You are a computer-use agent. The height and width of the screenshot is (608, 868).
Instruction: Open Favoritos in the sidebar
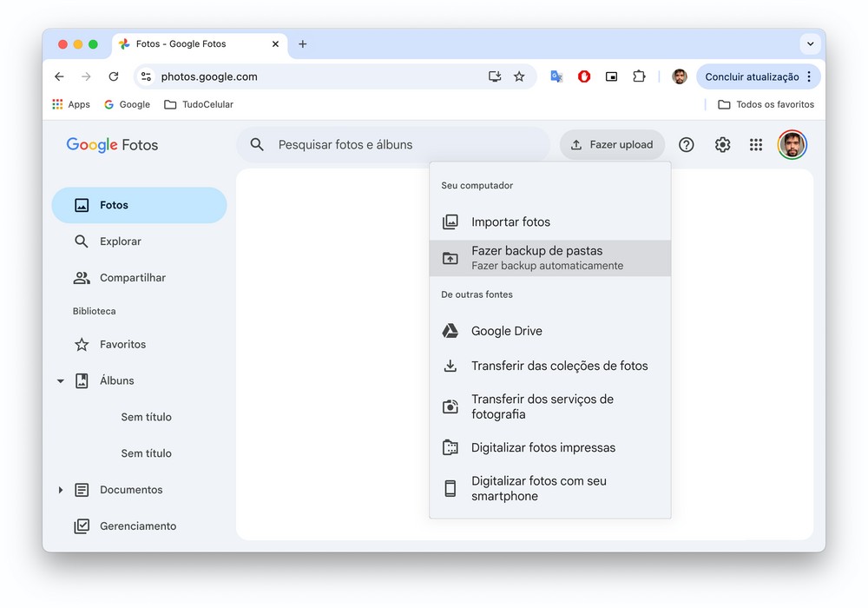click(122, 345)
